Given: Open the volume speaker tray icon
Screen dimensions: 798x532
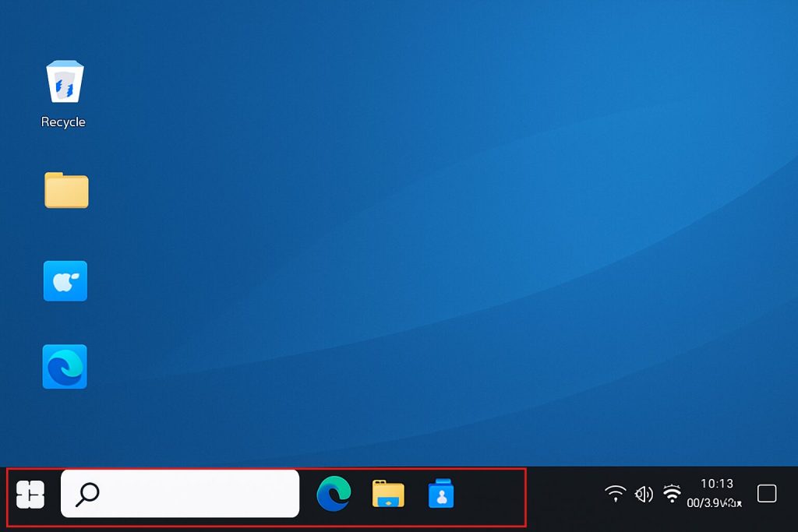Looking at the screenshot, I should (x=644, y=494).
